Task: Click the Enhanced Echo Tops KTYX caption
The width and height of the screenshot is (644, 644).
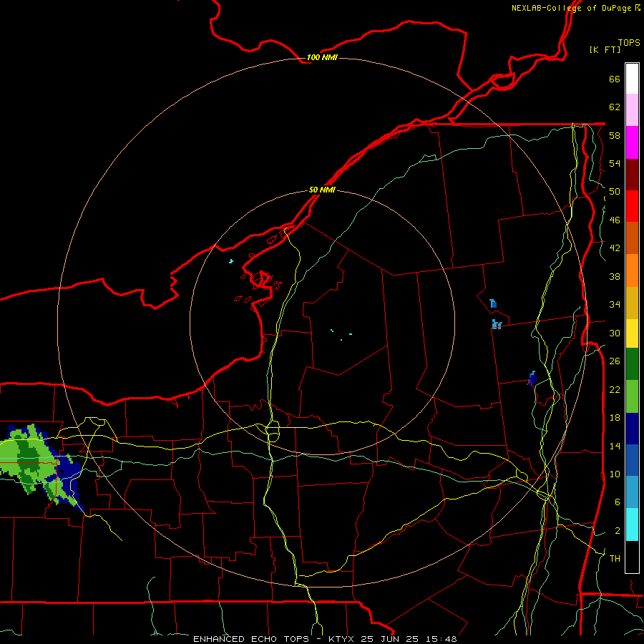Action: (325, 639)
